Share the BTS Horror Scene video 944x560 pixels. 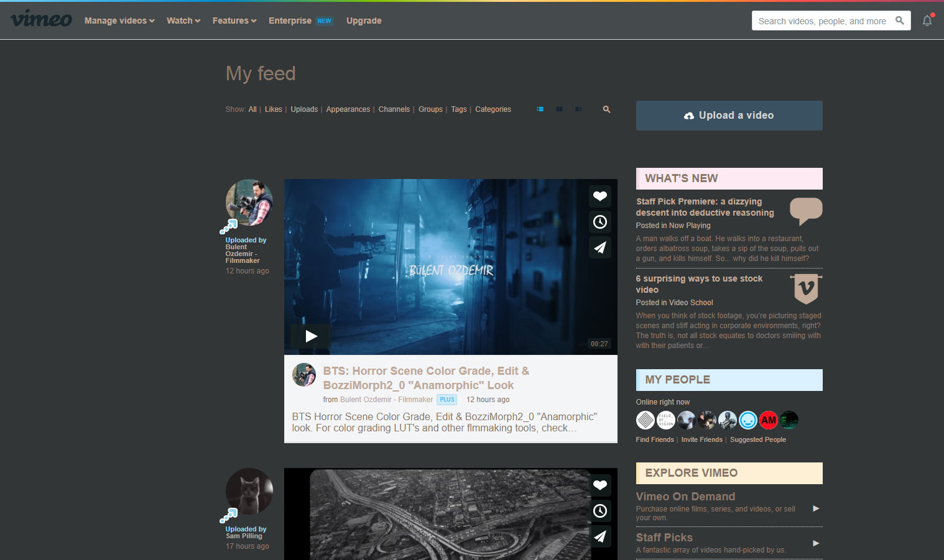click(599, 248)
